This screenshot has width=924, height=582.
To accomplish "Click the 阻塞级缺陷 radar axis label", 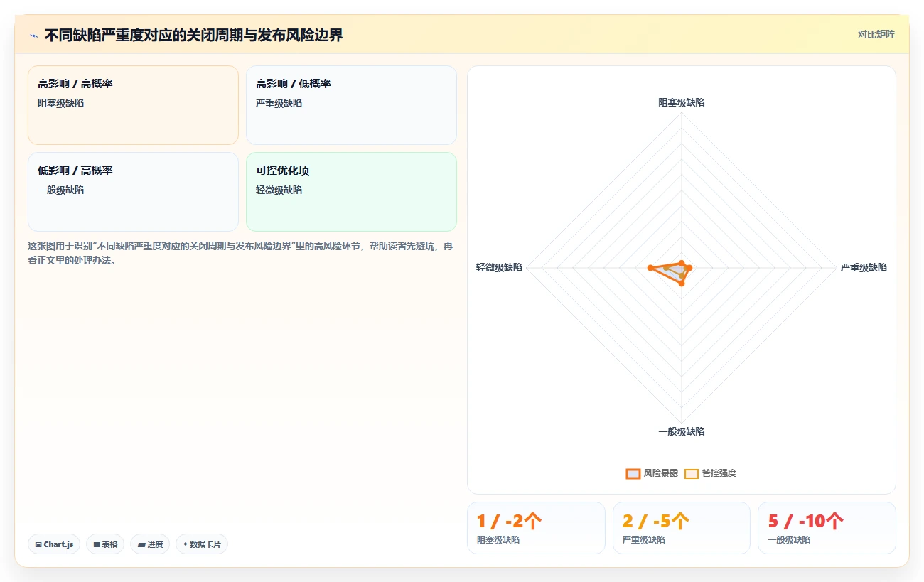I will [682, 102].
